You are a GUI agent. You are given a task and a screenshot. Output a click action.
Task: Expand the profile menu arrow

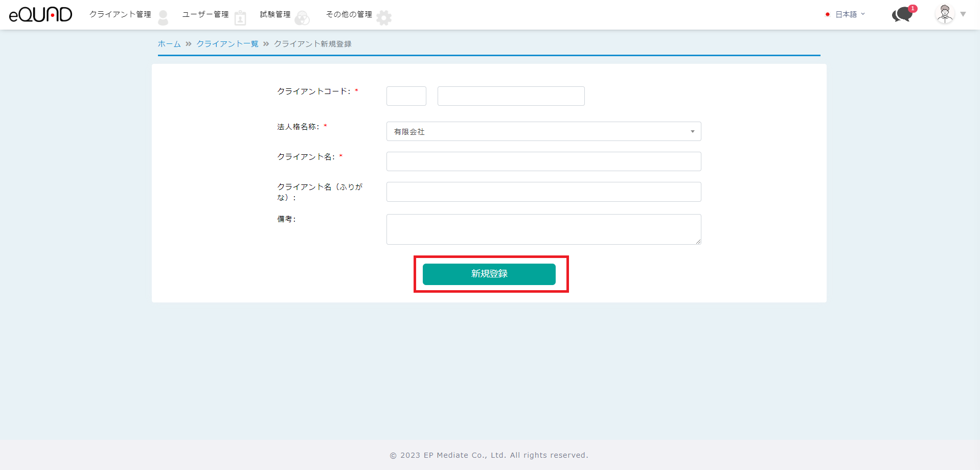pos(963,14)
